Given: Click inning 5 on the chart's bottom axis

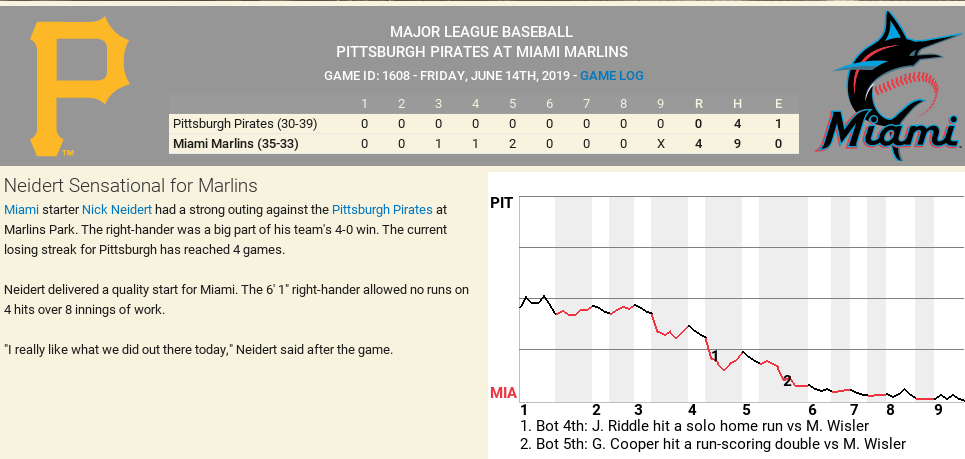Looking at the screenshot, I should (x=746, y=409).
